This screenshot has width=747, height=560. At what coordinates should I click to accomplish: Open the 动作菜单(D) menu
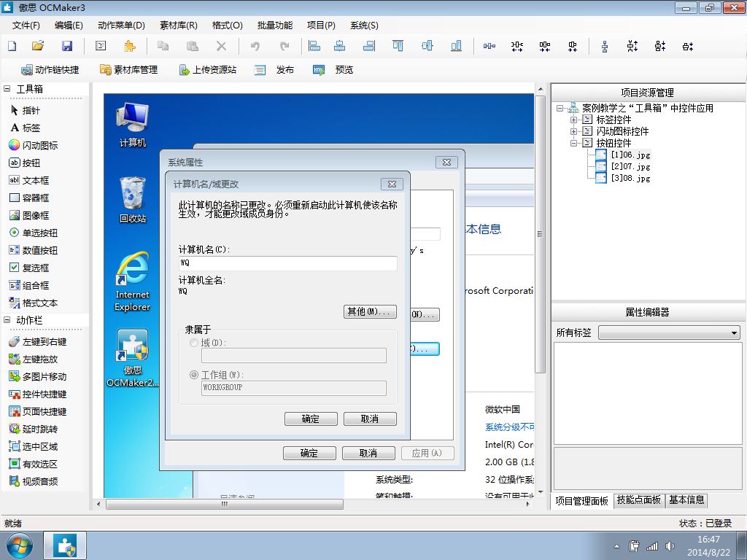point(121,26)
